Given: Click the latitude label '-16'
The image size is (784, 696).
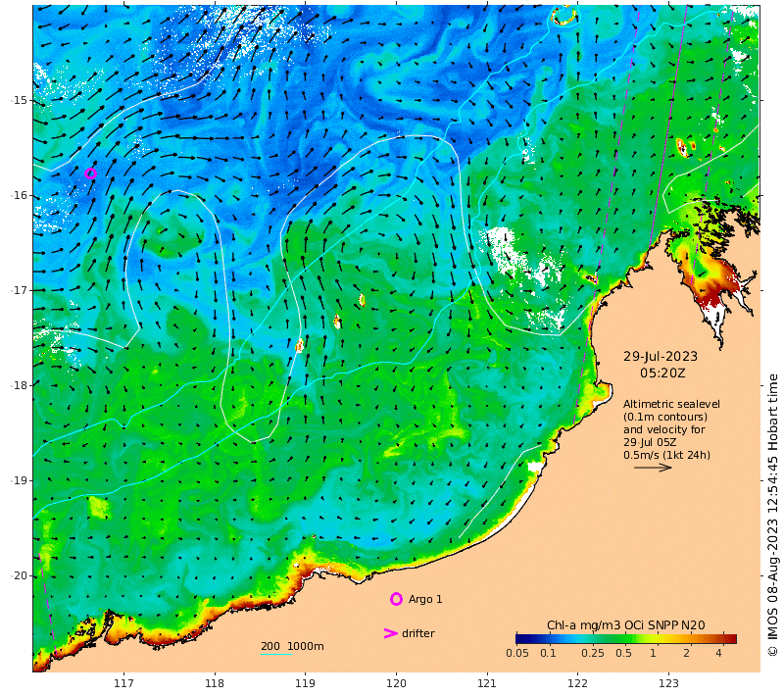Looking at the screenshot, I should pyautogui.click(x=19, y=195).
